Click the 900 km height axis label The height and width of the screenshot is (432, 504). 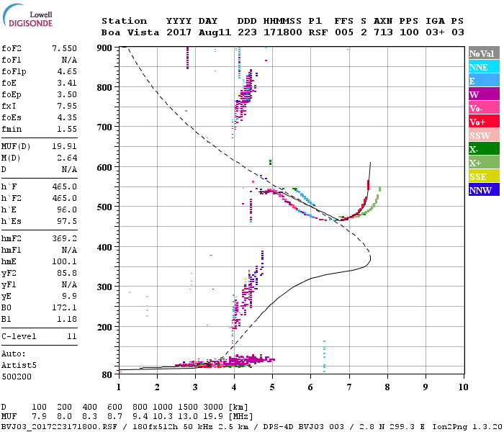coord(104,48)
